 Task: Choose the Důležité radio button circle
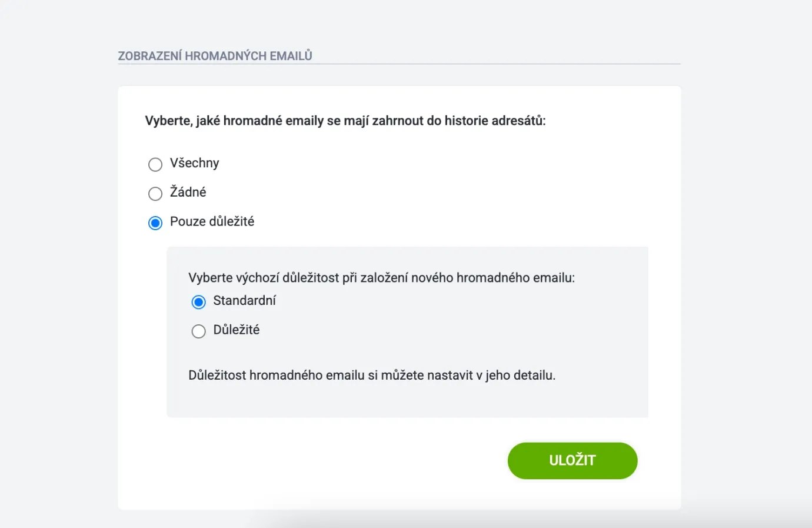click(199, 331)
